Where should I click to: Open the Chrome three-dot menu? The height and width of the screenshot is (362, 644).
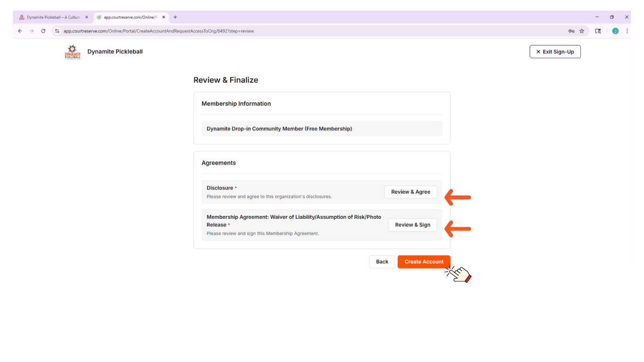click(x=627, y=31)
